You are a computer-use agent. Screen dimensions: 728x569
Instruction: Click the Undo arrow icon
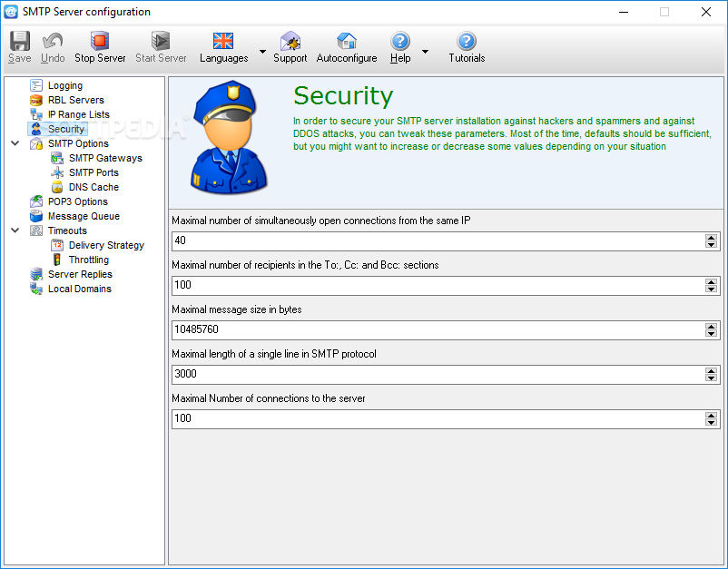[53, 41]
